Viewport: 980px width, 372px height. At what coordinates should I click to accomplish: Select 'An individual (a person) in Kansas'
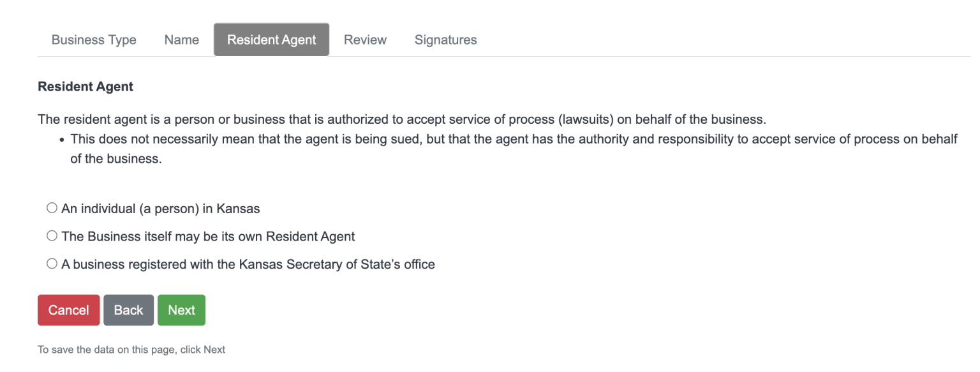(52, 207)
